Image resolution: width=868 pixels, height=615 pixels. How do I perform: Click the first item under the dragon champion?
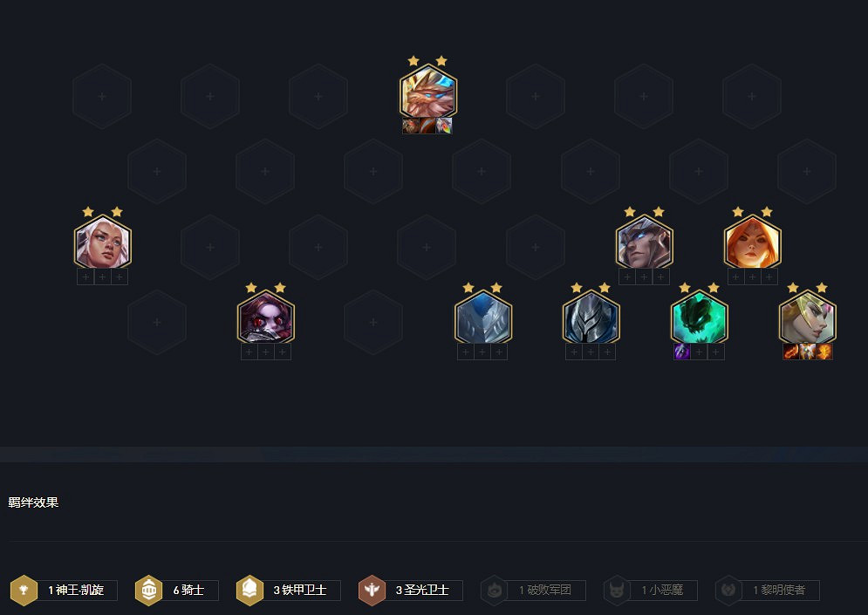pyautogui.click(x=411, y=126)
